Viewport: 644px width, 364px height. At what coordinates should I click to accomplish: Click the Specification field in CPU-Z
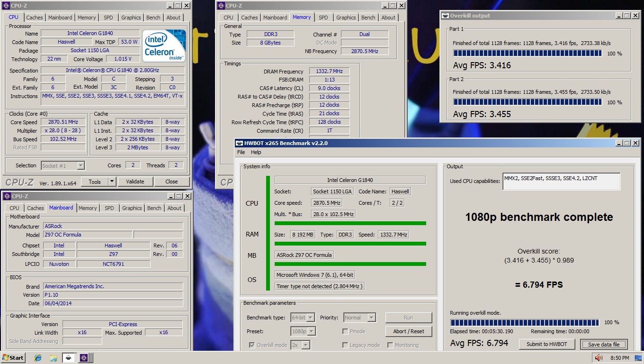112,71
